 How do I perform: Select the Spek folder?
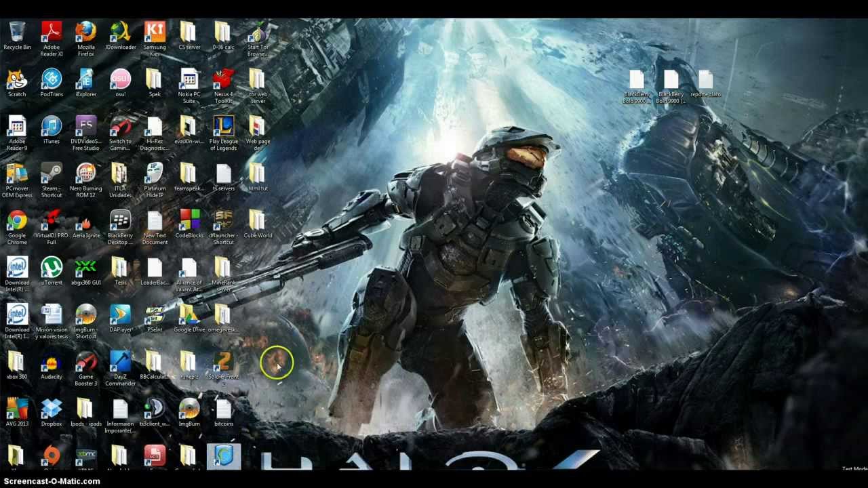[155, 83]
